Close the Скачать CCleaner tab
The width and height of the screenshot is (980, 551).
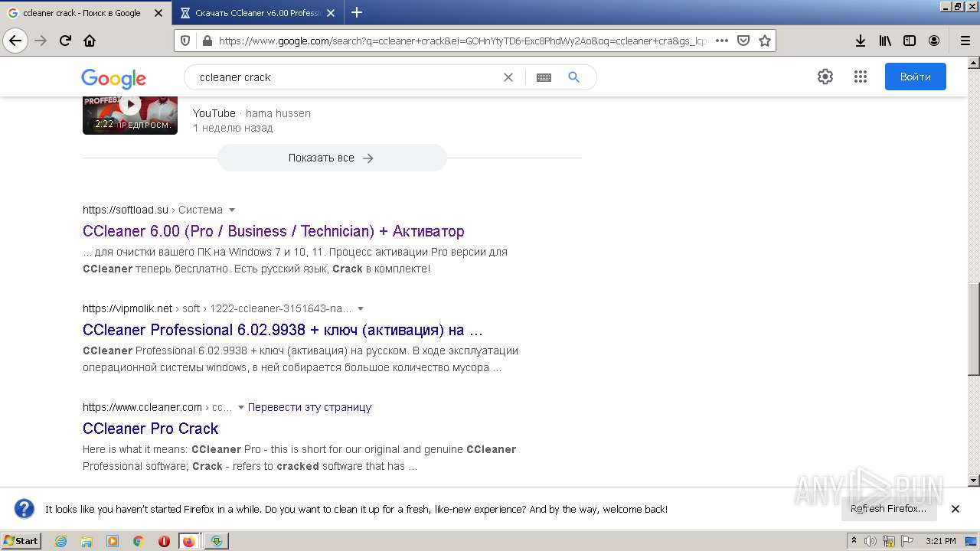pyautogui.click(x=330, y=13)
